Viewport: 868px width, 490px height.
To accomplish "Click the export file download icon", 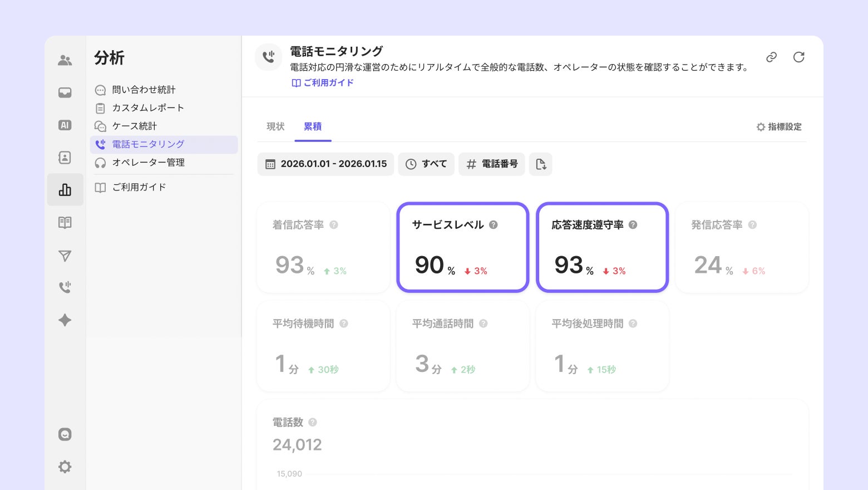I will tap(540, 164).
